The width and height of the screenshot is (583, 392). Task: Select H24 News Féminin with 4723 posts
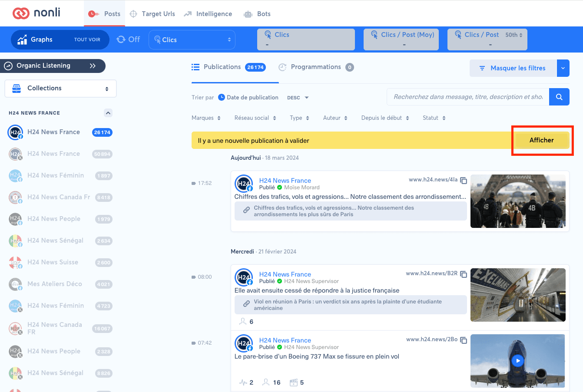[60, 306]
